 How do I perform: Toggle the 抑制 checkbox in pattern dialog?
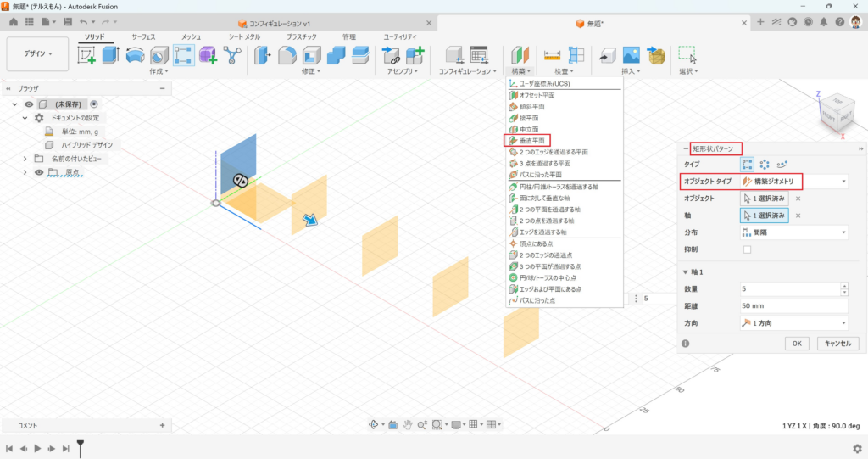click(747, 249)
